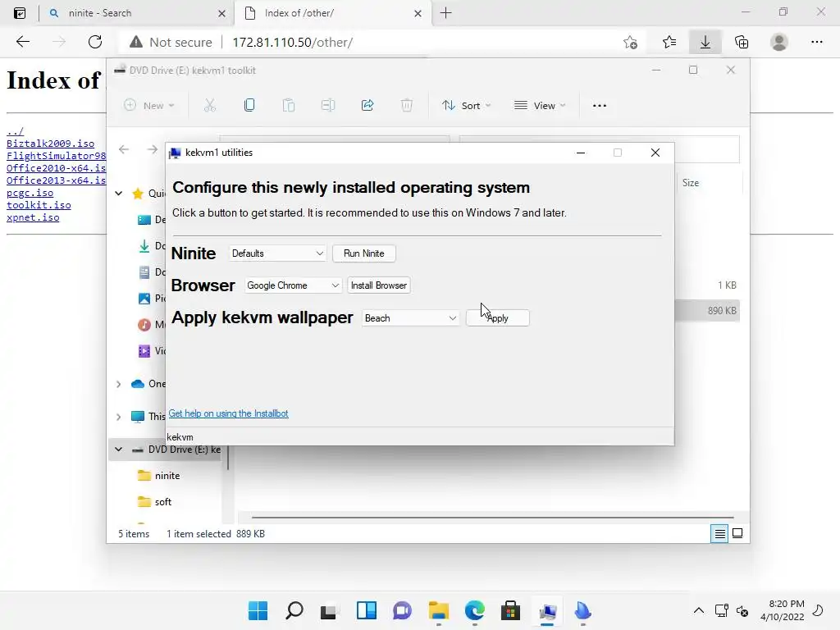Viewport: 840px width, 630px height.
Task: Click the taskbar clock and date
Action: pos(782,610)
